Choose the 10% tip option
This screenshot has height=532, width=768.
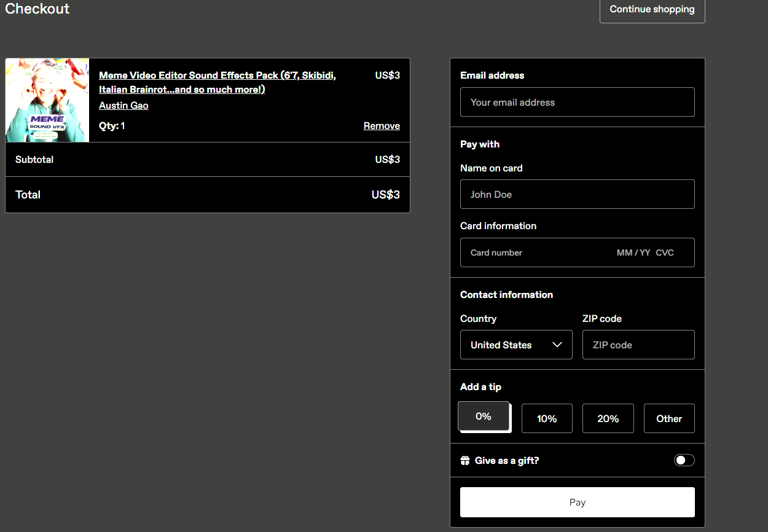point(547,418)
